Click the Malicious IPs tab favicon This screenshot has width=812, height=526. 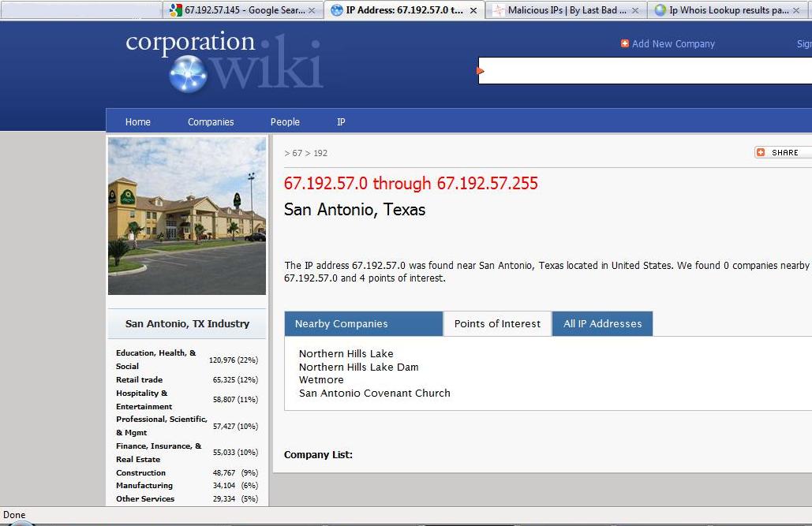[x=499, y=9]
